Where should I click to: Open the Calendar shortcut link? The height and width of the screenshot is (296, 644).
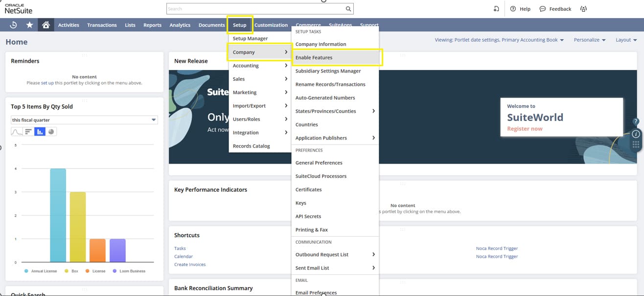tap(184, 256)
